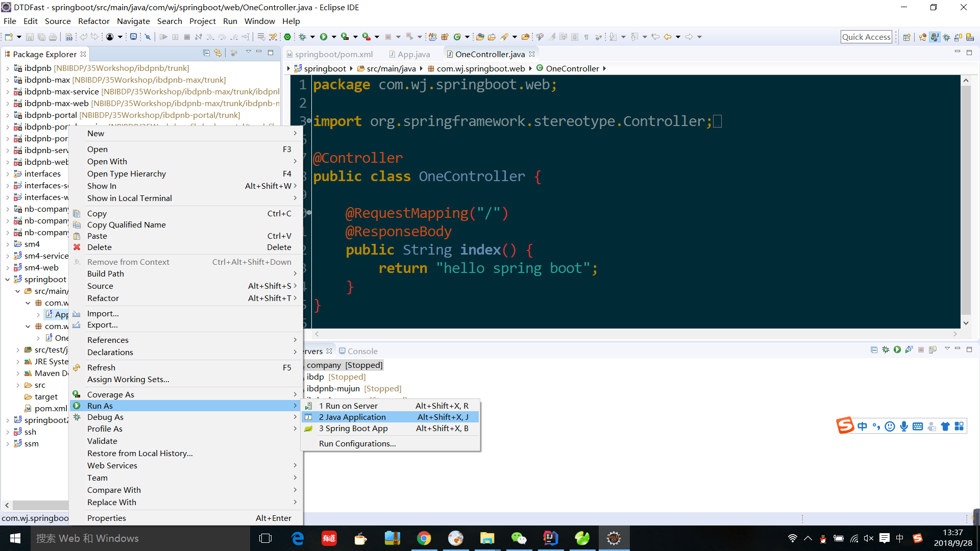Open the New file dropdown arrow
980x551 pixels.
pyautogui.click(x=19, y=37)
